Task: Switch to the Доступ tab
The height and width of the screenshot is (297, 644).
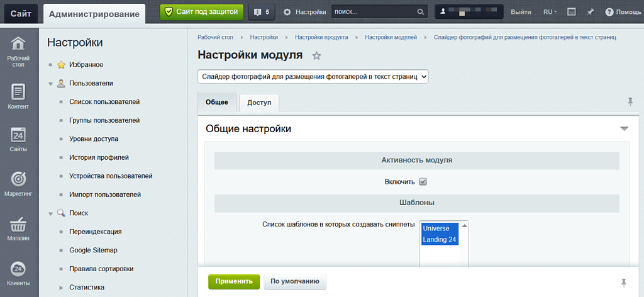Action: pyautogui.click(x=259, y=103)
